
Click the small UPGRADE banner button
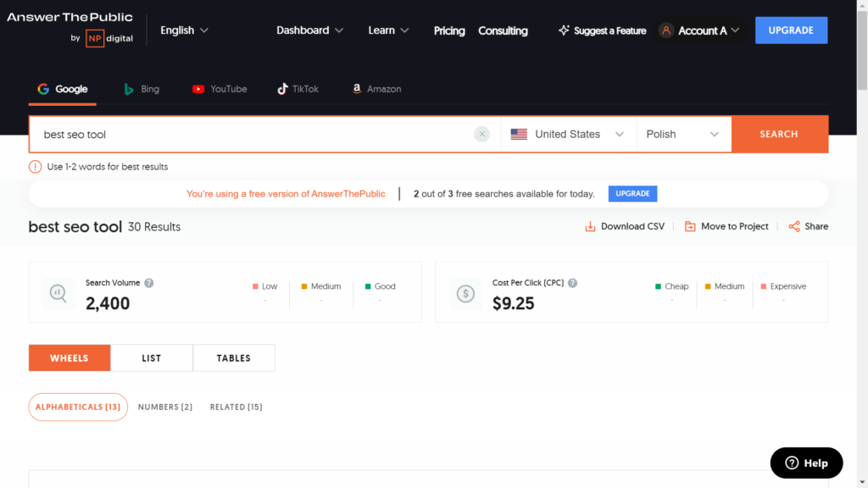tap(632, 194)
